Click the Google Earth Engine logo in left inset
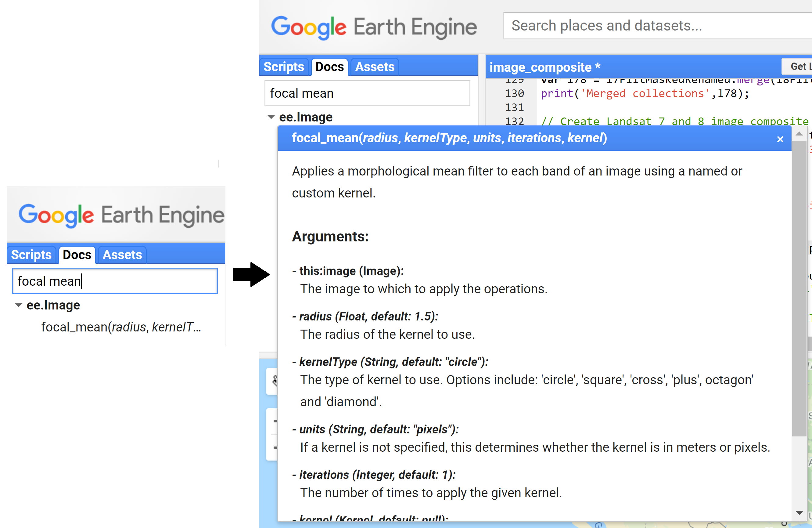This screenshot has height=528, width=812. point(121,215)
